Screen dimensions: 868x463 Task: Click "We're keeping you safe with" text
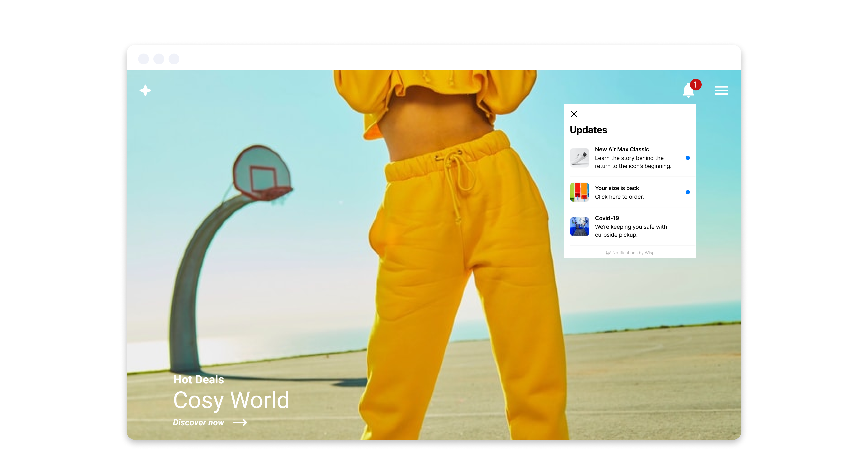631,227
